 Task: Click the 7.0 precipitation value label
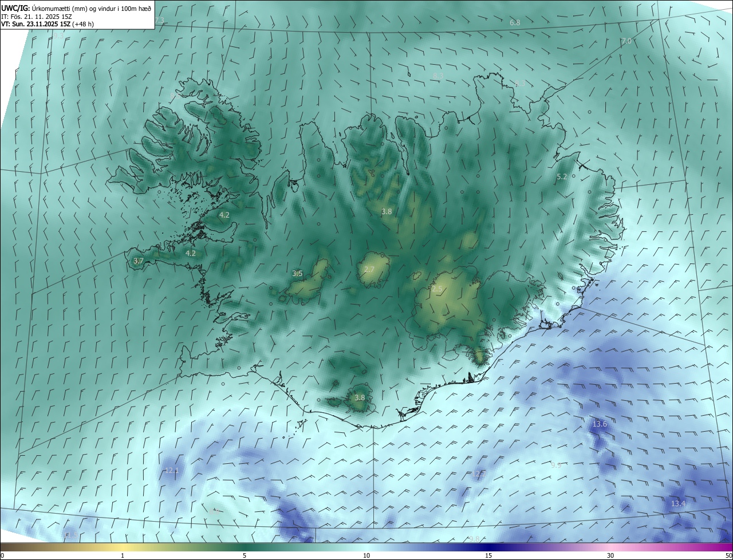626,41
